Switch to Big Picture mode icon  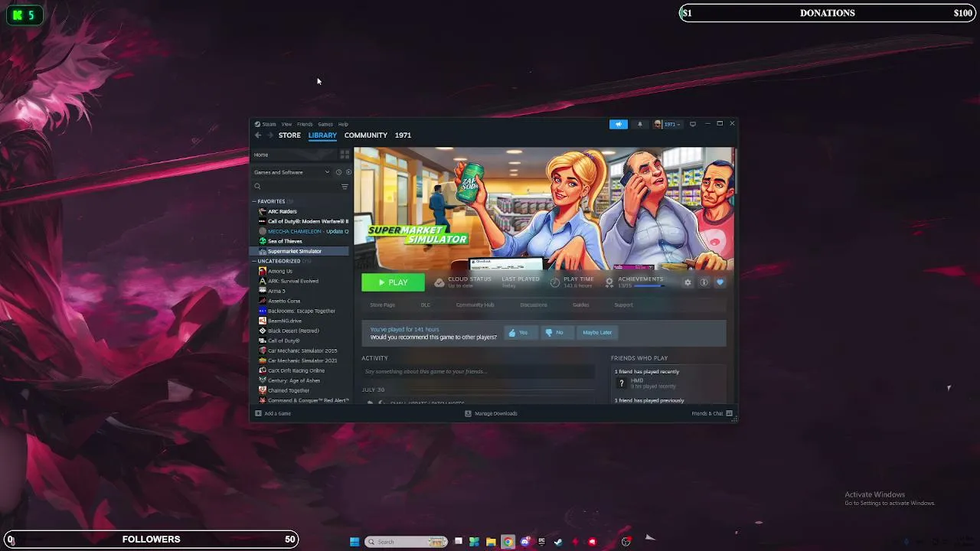693,124
